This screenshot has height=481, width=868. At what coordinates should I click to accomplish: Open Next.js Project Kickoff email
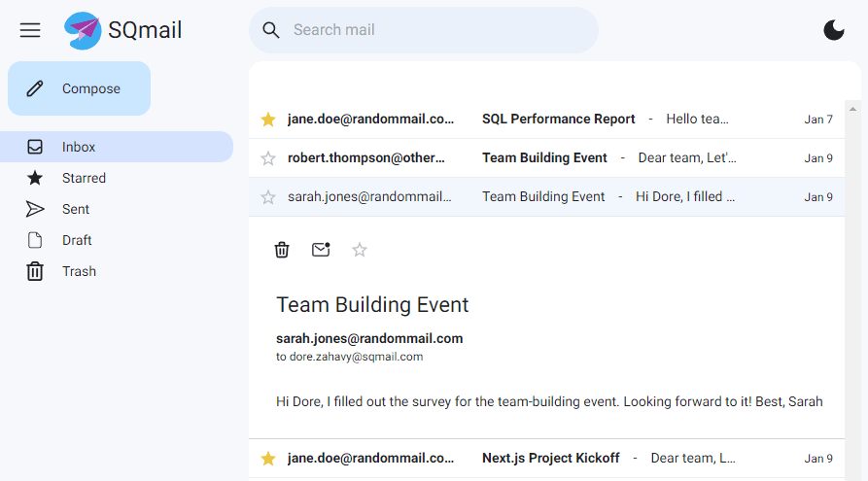546,459
